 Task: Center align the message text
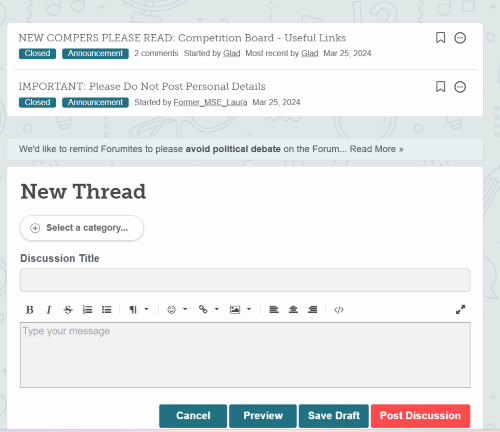[x=293, y=310]
